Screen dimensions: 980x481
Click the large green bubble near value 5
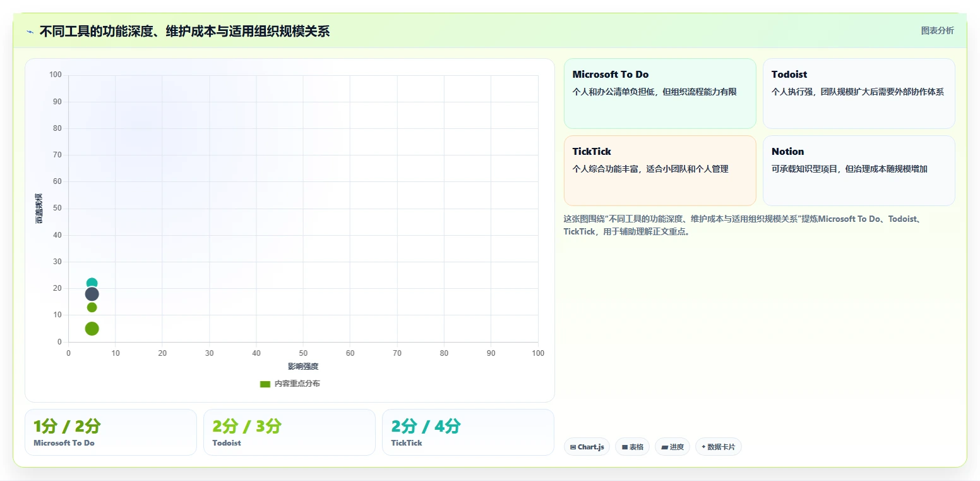92,329
